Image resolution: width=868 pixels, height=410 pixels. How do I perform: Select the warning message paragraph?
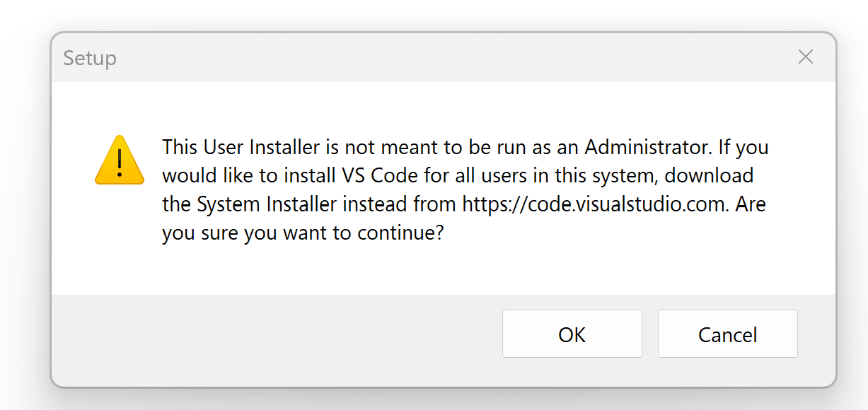(x=463, y=189)
